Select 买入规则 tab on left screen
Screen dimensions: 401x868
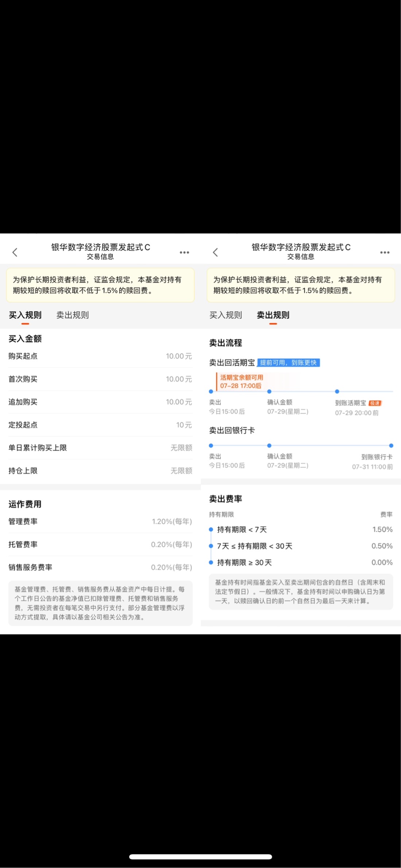click(25, 315)
